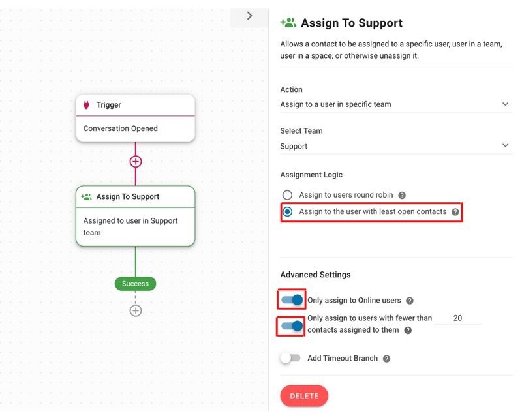Show help for the assigned contacts limit

click(x=408, y=331)
